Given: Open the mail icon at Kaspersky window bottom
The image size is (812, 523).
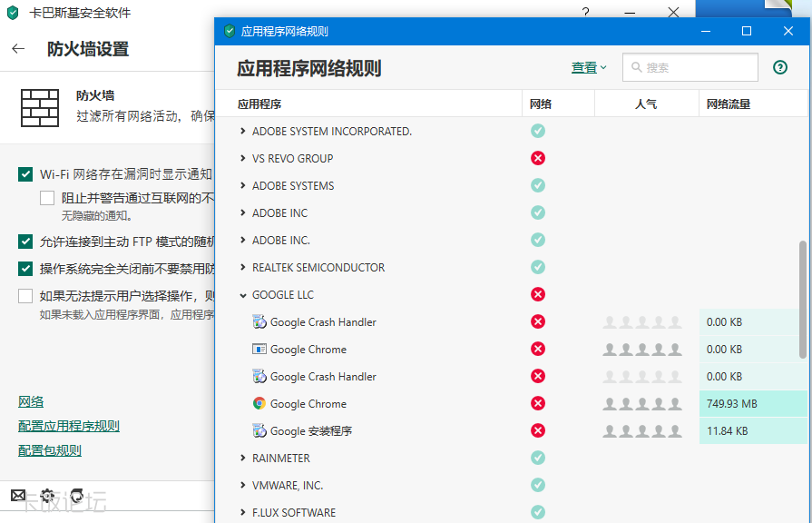Looking at the screenshot, I should click(18, 496).
